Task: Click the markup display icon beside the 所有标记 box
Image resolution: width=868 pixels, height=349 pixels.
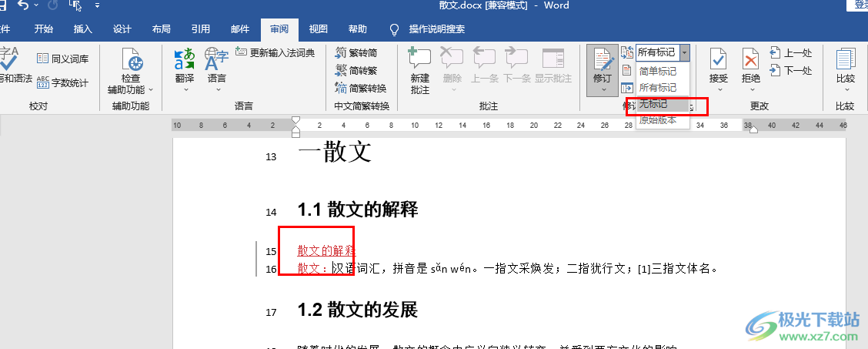Action: (x=627, y=52)
